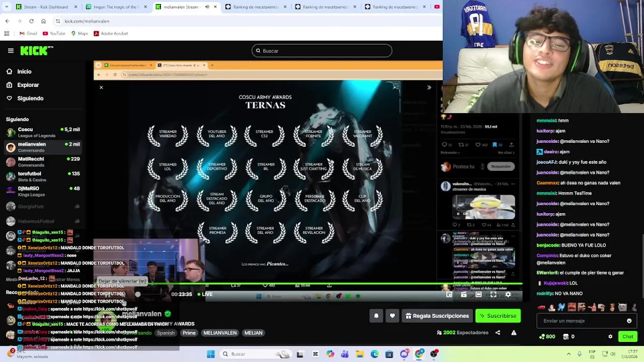Select the MELIANVALEN tag
Screen dimensions: 644x362
point(220,333)
